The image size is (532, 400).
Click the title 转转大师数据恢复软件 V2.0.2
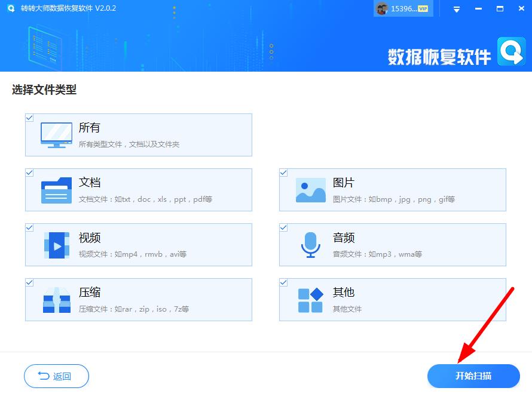click(x=68, y=8)
